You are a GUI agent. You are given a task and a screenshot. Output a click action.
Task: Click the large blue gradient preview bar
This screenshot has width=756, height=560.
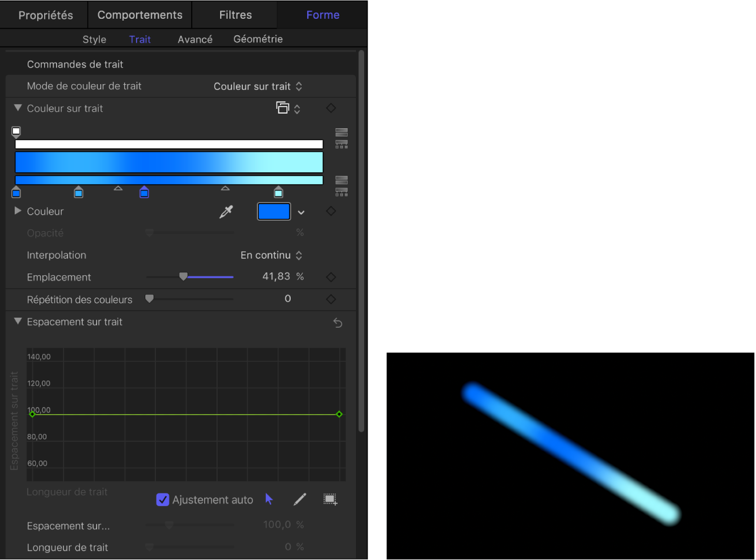click(x=169, y=162)
